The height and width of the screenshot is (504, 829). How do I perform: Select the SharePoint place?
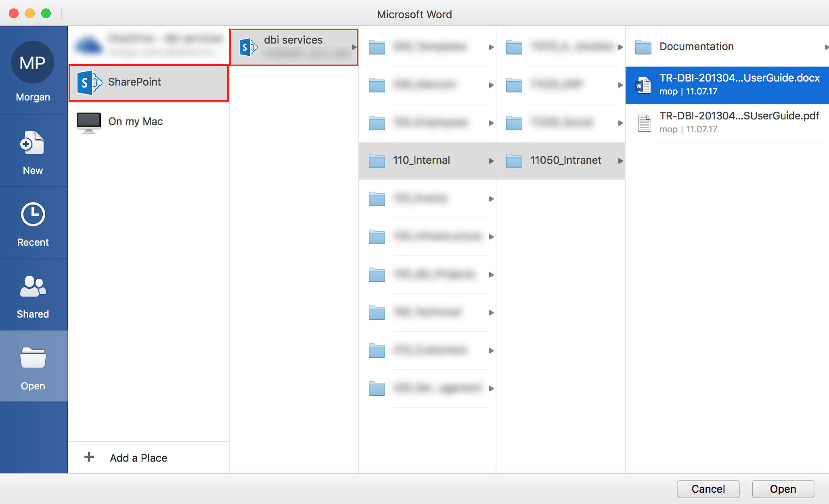pos(149,82)
